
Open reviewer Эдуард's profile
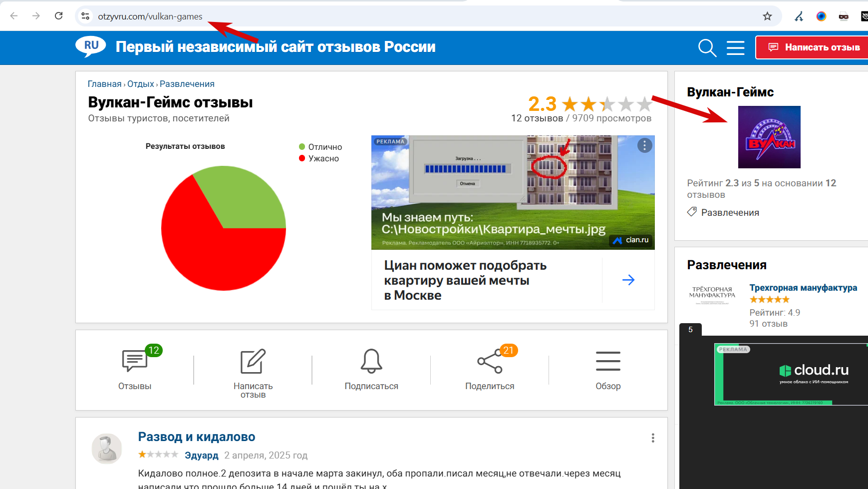[x=202, y=456]
